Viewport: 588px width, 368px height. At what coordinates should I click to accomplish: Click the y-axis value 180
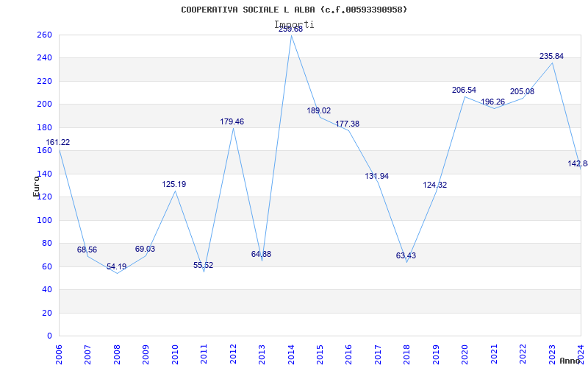coord(44,127)
